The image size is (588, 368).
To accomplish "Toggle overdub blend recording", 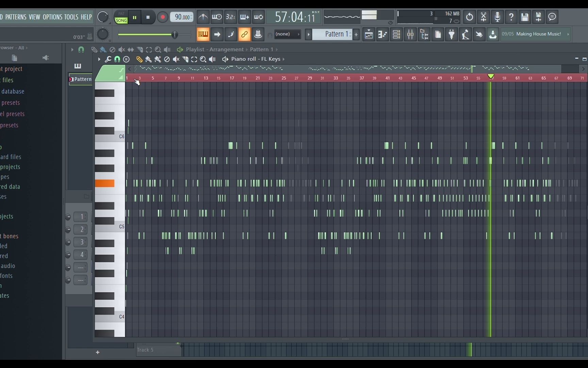I will click(245, 17).
